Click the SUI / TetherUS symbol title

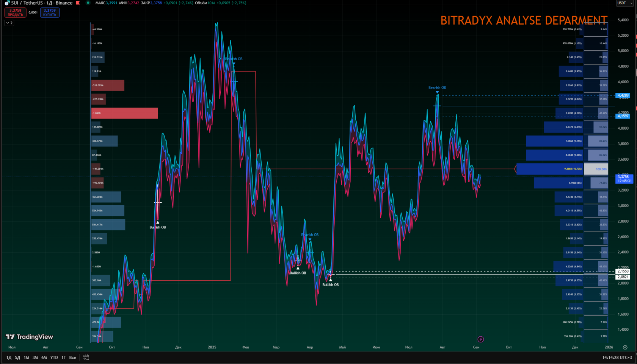(27, 3)
